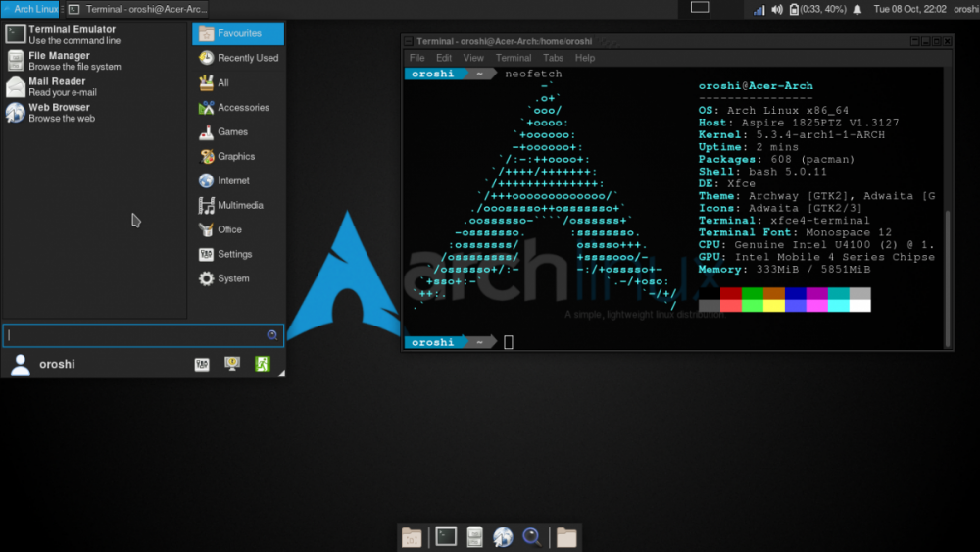Screen dimensions: 980x552
Task: Open the System category
Action: (x=237, y=278)
